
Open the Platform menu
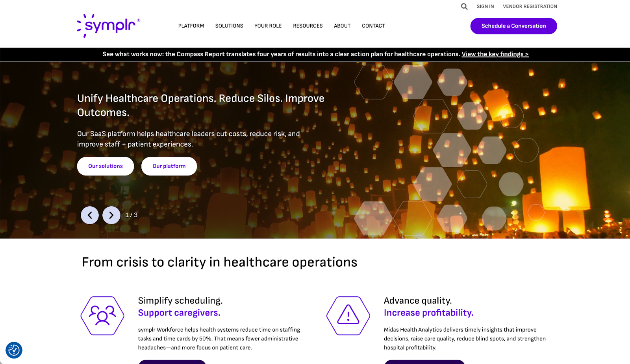pos(191,26)
